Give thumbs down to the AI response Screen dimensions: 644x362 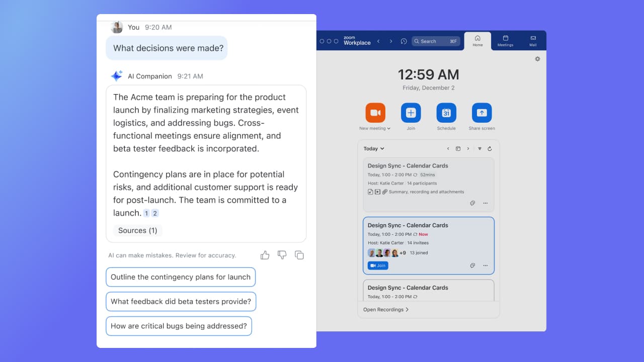282,255
